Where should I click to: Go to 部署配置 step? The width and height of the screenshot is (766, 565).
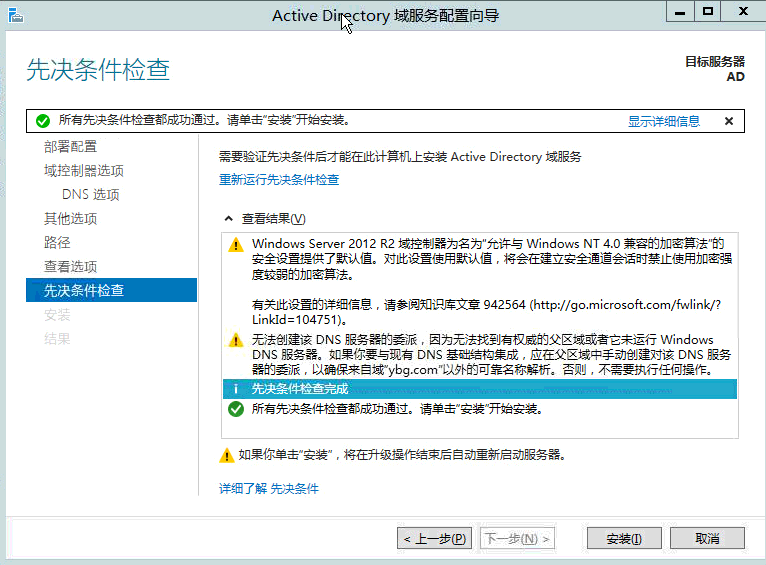[70, 147]
